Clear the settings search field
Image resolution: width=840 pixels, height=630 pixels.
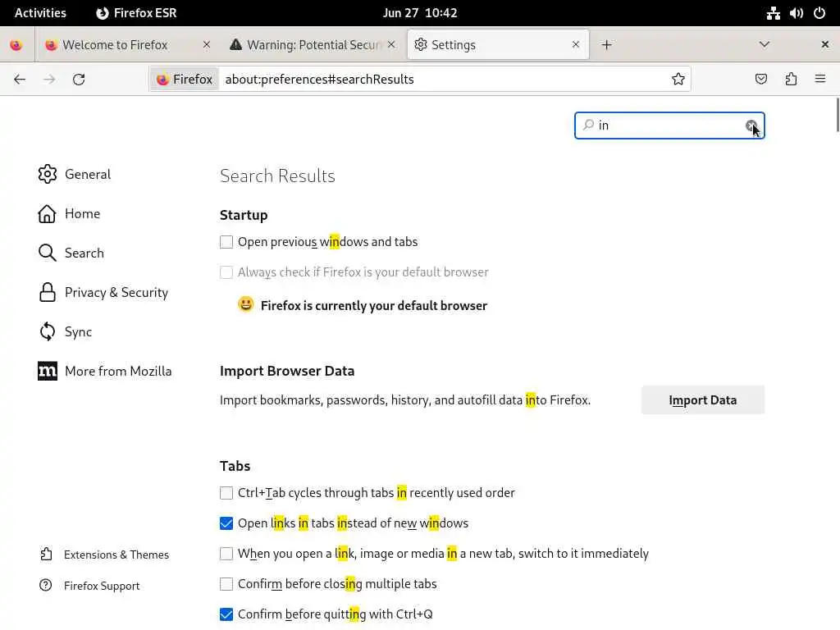tap(751, 126)
